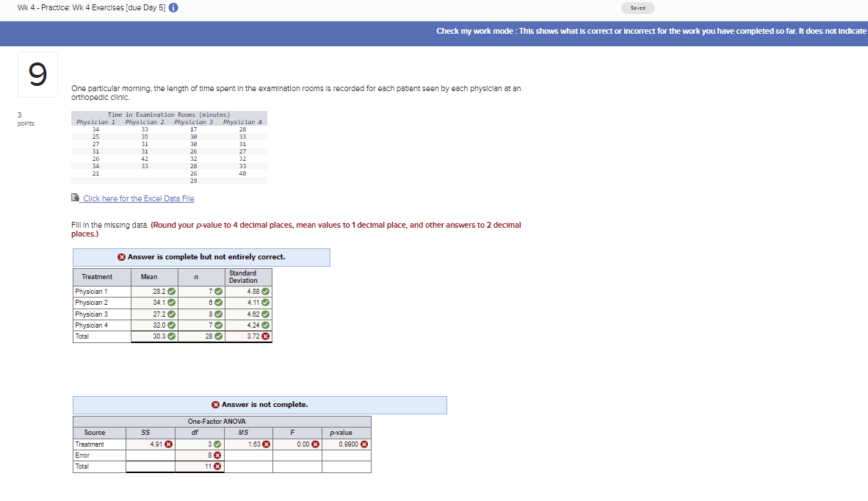Click the 'Source' column header in ANOVA table

[95, 433]
